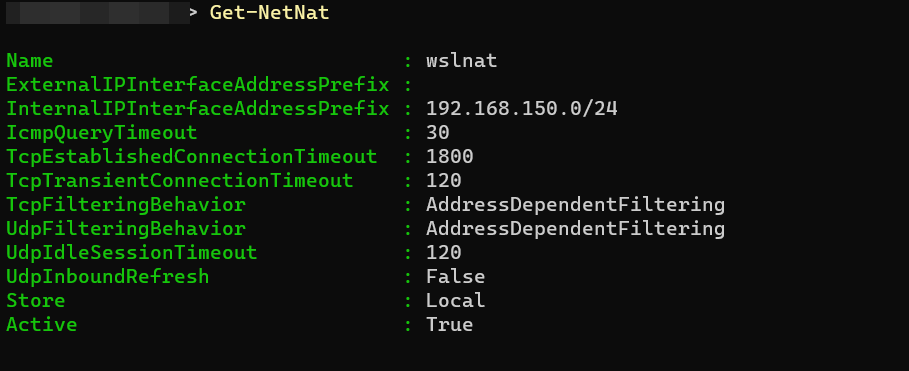The width and height of the screenshot is (909, 371).
Task: Click the IcmpQueryTimeout property label
Action: [102, 133]
